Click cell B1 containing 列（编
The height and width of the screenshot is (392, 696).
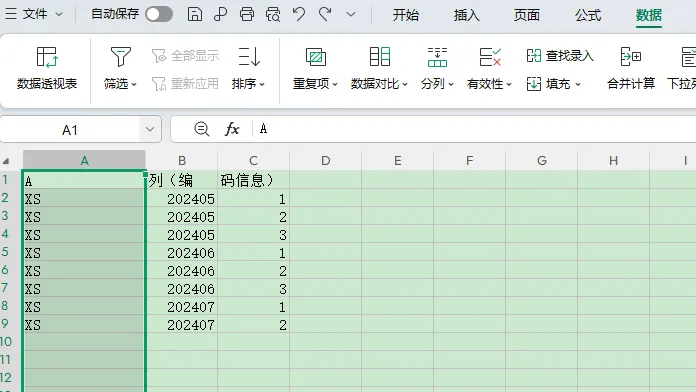coord(182,180)
